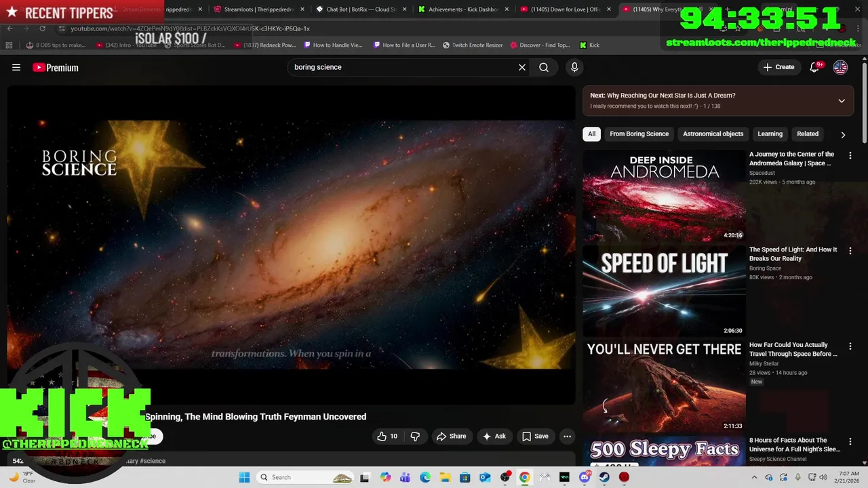Switch to Chat Bot BotRix tab
The width and height of the screenshot is (868, 488).
360,9
